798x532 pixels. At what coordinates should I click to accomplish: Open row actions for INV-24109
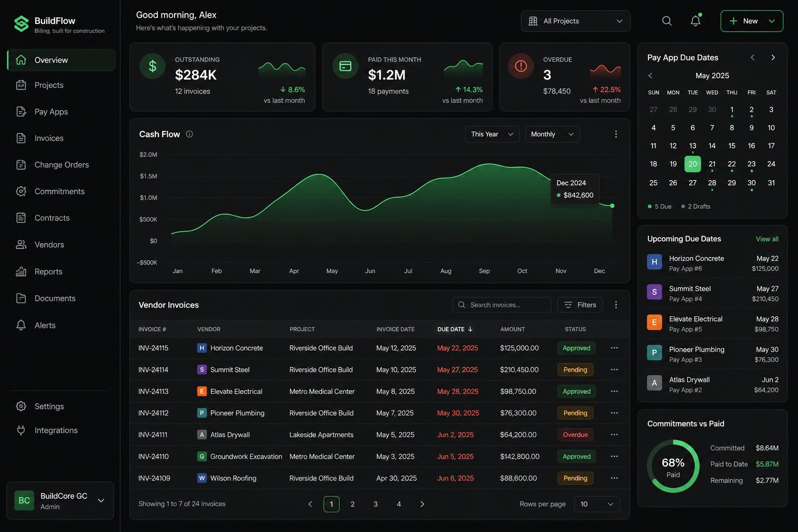click(x=614, y=478)
